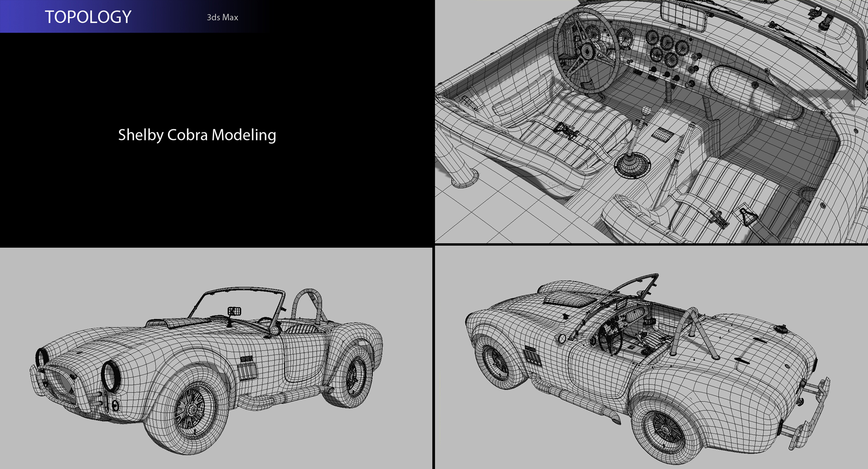Click the TOPOLOGY heading text
The height and width of the screenshot is (469, 868).
pyautogui.click(x=88, y=17)
